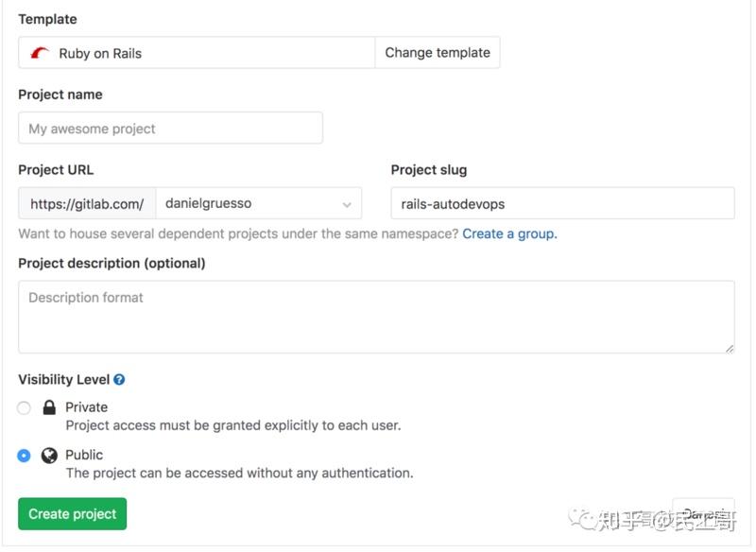The height and width of the screenshot is (552, 756).
Task: Open the Visibility Level help icon
Action: (117, 379)
